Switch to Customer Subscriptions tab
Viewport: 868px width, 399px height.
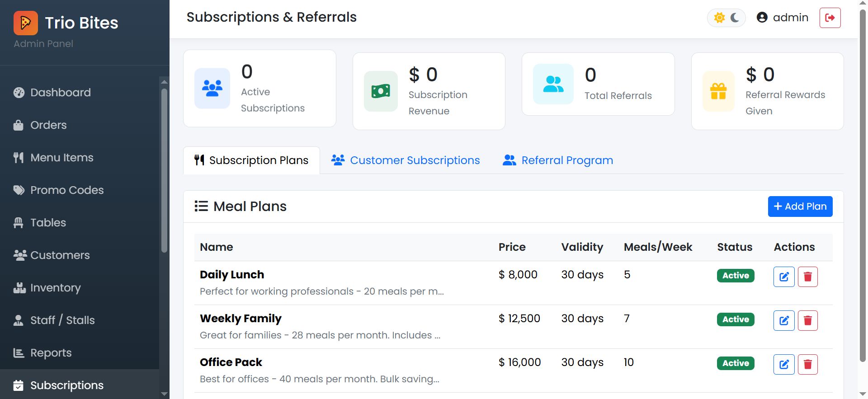[406, 160]
